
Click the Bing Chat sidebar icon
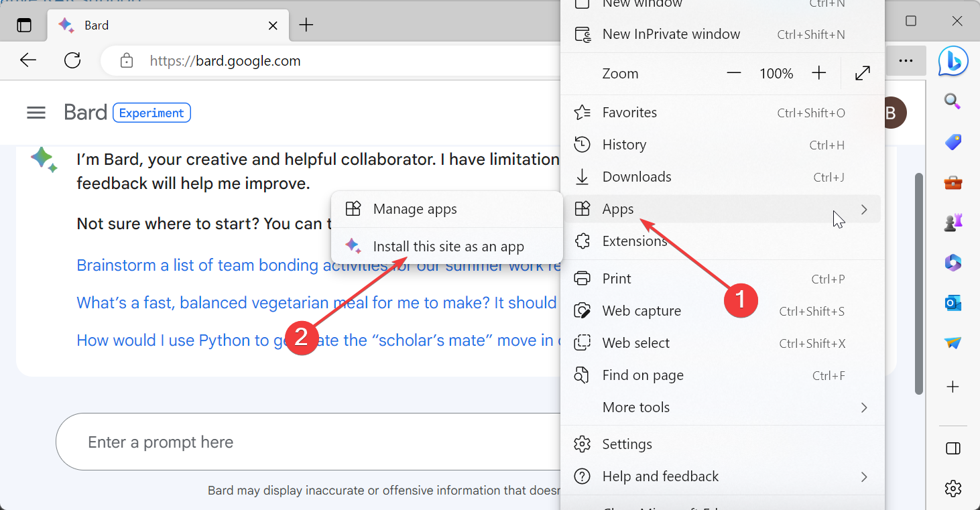coord(953,62)
